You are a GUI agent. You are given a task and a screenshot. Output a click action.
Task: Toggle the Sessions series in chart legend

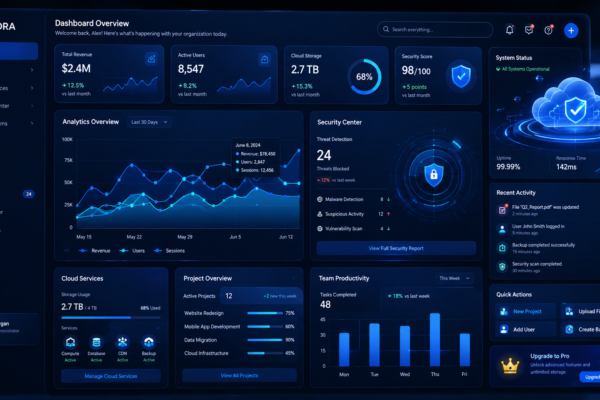[x=169, y=251]
